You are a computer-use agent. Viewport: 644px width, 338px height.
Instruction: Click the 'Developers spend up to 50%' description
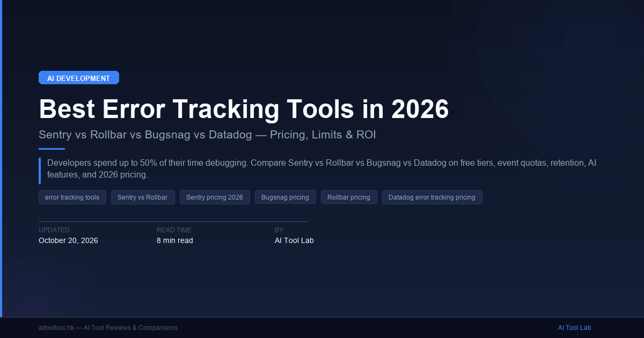321,168
